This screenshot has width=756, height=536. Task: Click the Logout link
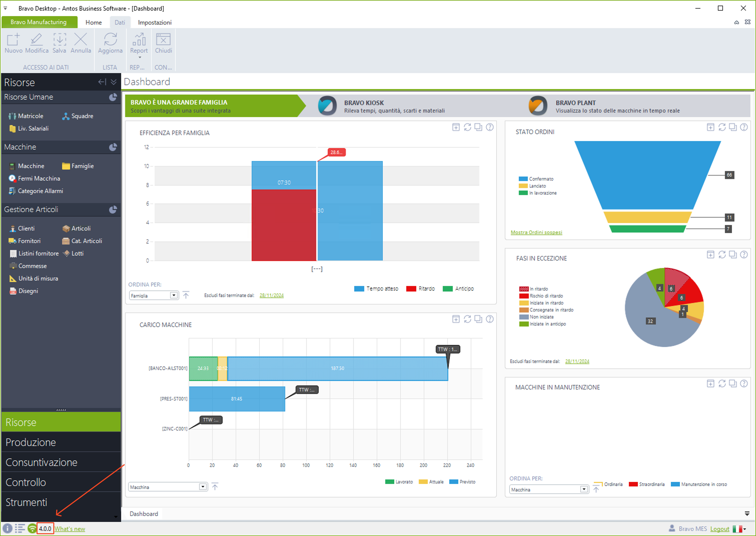[720, 529]
